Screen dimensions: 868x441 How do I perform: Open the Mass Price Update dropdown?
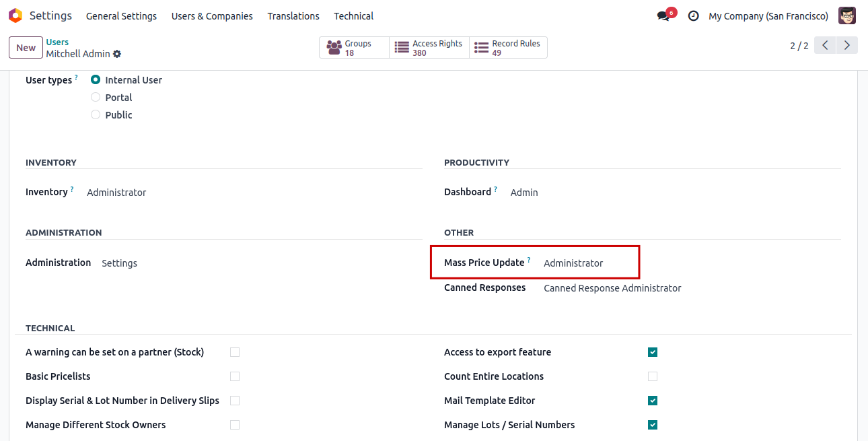[585, 263]
